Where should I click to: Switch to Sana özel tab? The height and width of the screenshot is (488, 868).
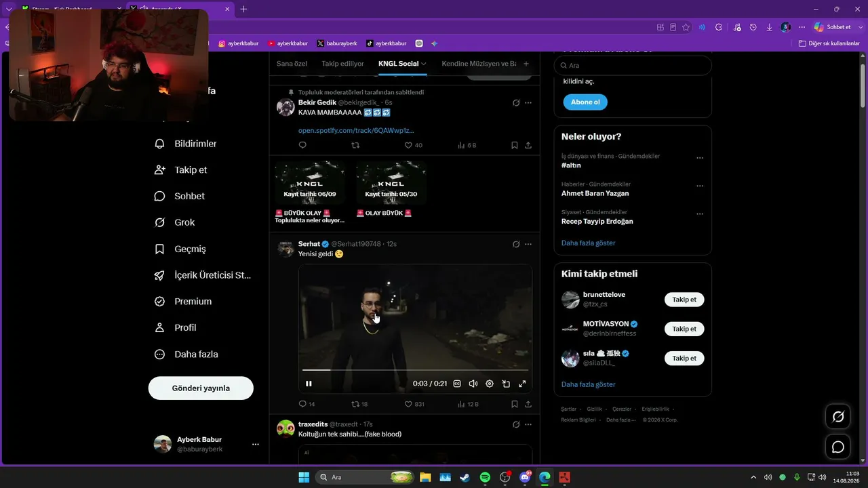[292, 64]
